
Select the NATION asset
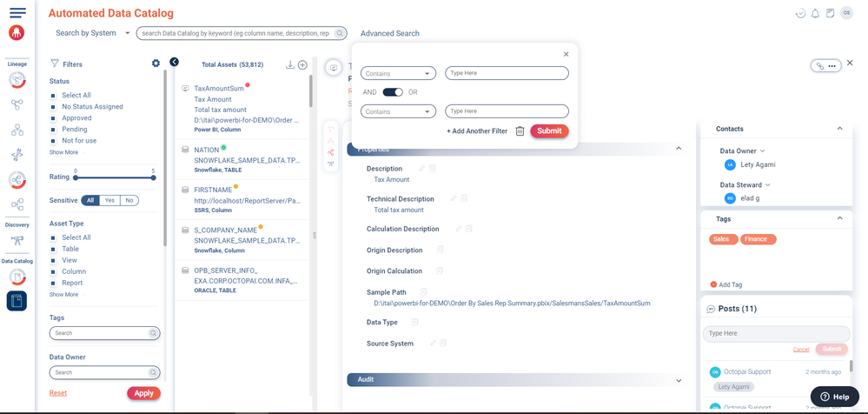pyautogui.click(x=207, y=150)
